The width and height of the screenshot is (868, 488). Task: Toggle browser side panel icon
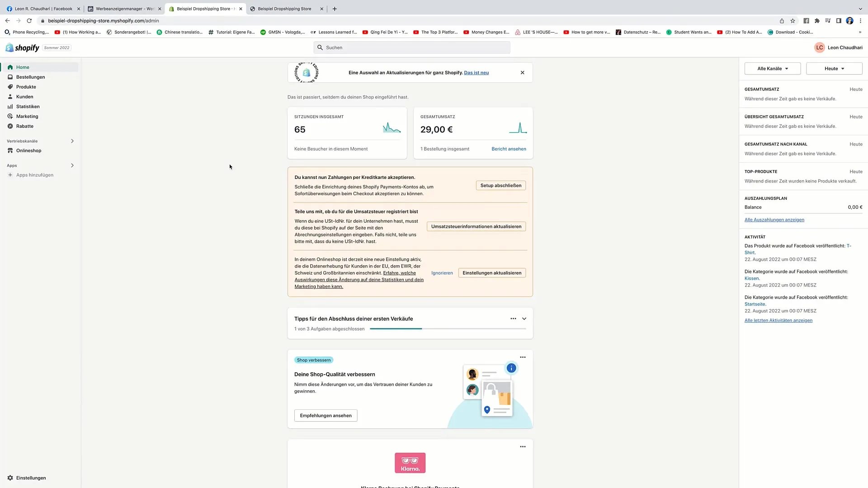click(839, 21)
